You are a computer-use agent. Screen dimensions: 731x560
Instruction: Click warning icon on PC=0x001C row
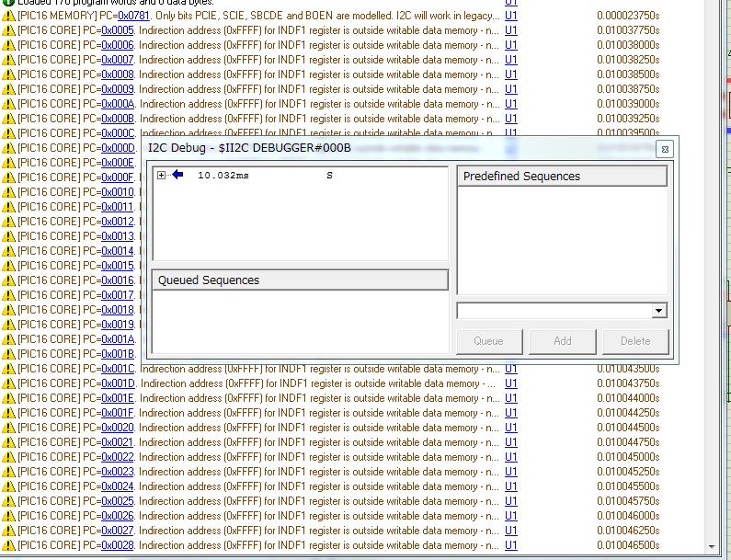pos(8,369)
